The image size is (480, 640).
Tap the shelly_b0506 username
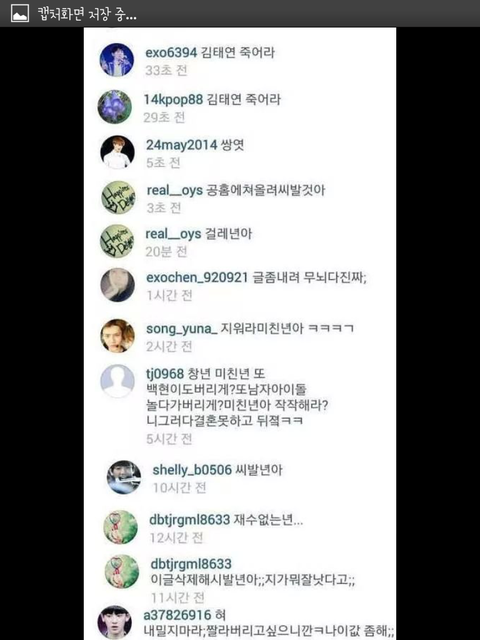click(192, 470)
